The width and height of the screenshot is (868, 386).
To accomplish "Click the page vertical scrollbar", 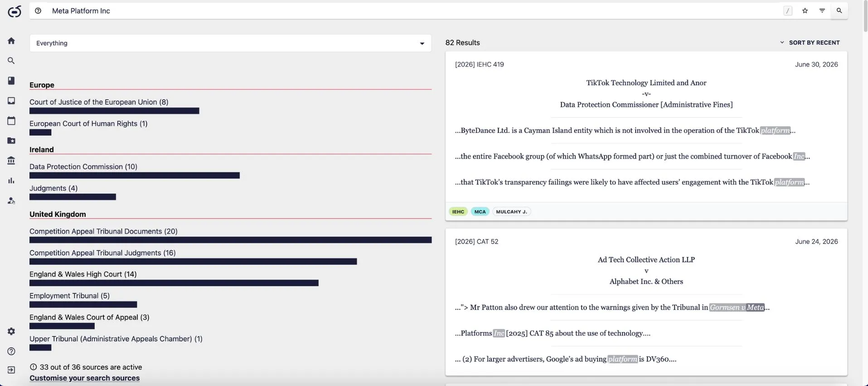I will [865, 16].
